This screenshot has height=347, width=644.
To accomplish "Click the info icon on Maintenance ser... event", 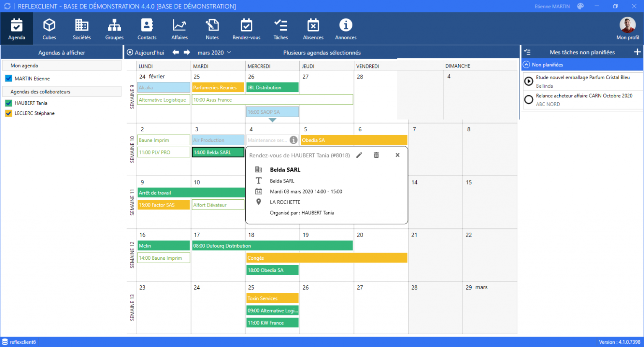I will [294, 140].
